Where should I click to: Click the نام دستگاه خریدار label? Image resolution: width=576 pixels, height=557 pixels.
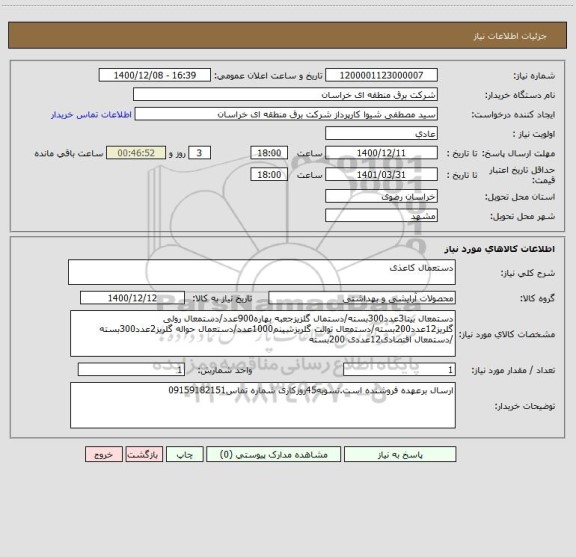point(520,95)
